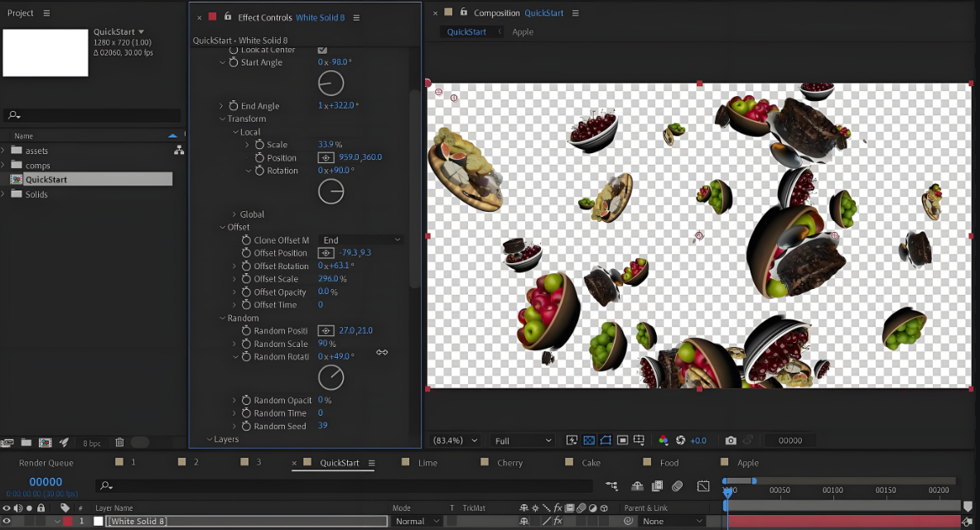This screenshot has height=530, width=980.
Task: Hide the White Solid 8 layer
Action: pyautogui.click(x=7, y=521)
